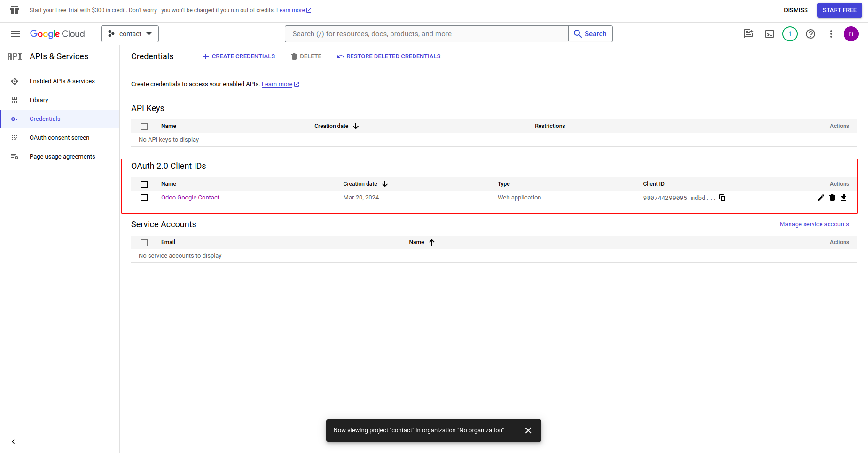This screenshot has width=868, height=453.
Task: Sort OAuth clients by Creation date arrow
Action: click(385, 184)
